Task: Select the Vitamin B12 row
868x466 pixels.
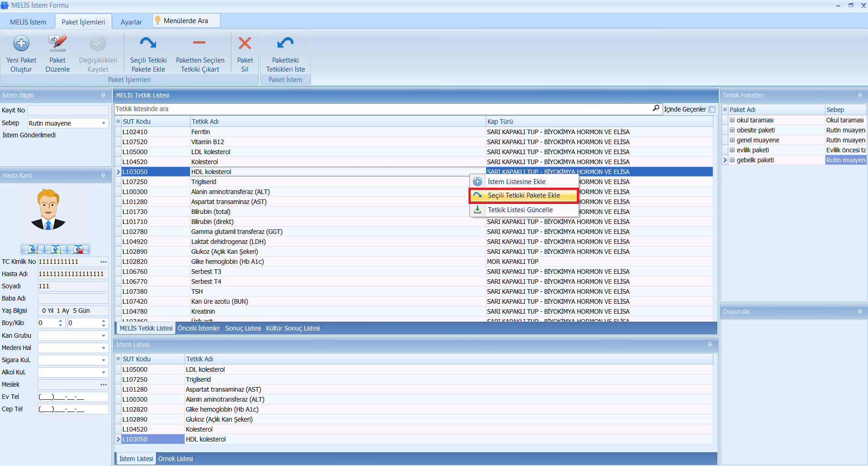Action: (x=414, y=142)
